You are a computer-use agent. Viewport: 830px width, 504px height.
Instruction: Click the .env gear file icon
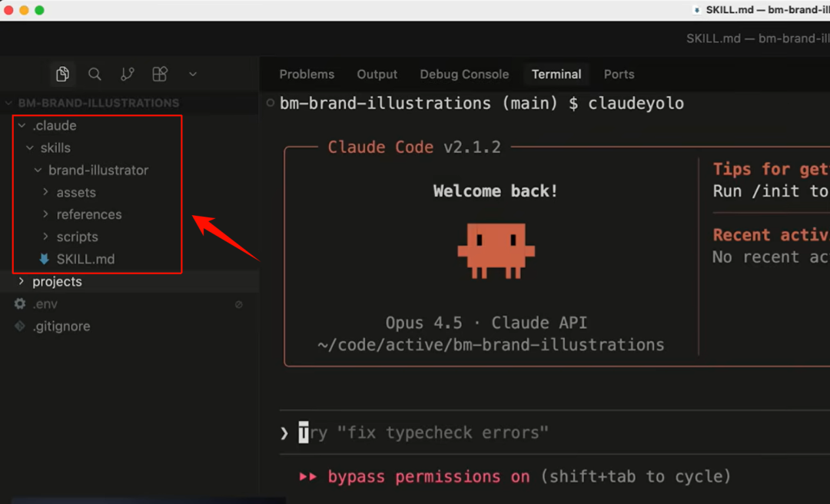[20, 303]
